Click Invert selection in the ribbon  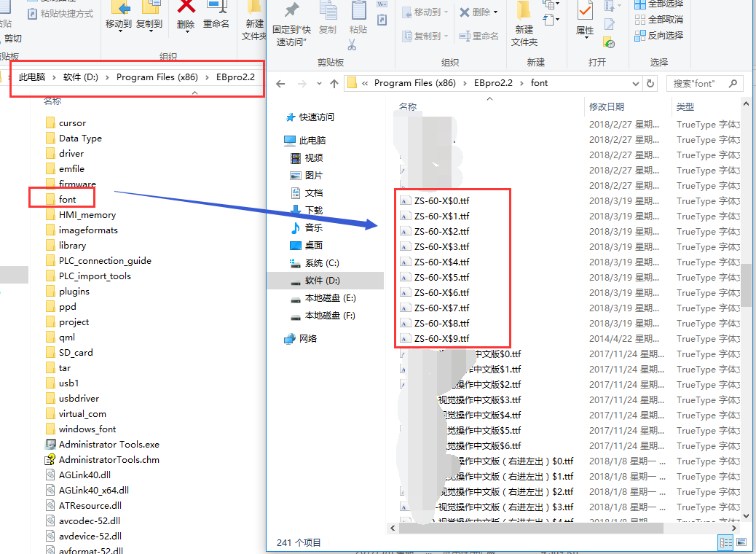point(659,35)
